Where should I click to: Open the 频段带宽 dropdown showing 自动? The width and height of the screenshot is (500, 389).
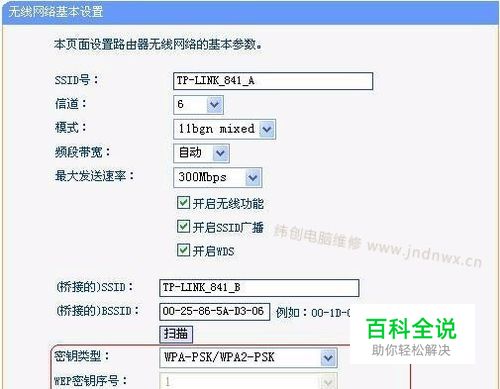(x=201, y=153)
